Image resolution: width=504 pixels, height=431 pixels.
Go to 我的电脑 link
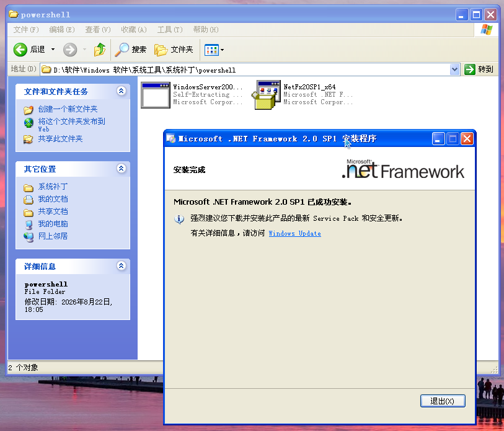pos(53,224)
